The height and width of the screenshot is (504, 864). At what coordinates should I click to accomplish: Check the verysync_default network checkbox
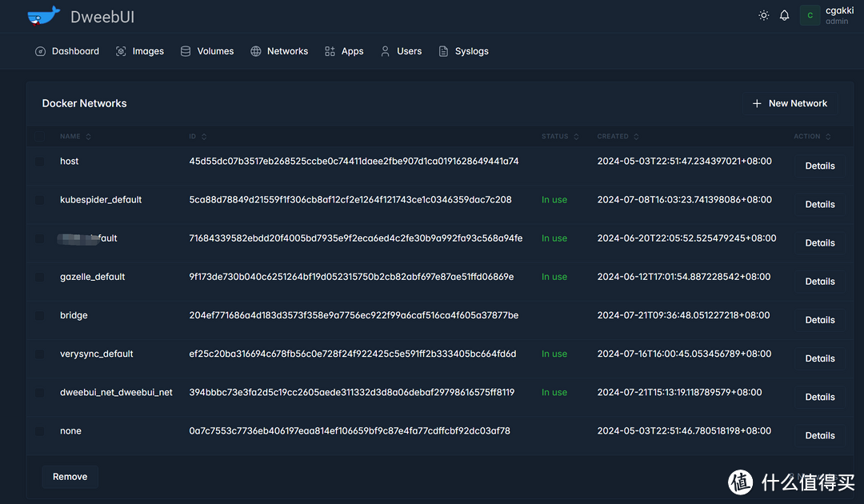pyautogui.click(x=40, y=354)
